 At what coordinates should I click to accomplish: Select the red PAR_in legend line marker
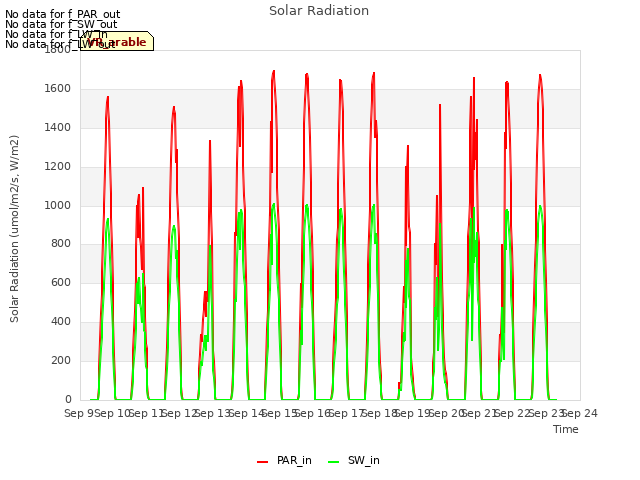click(262, 462)
